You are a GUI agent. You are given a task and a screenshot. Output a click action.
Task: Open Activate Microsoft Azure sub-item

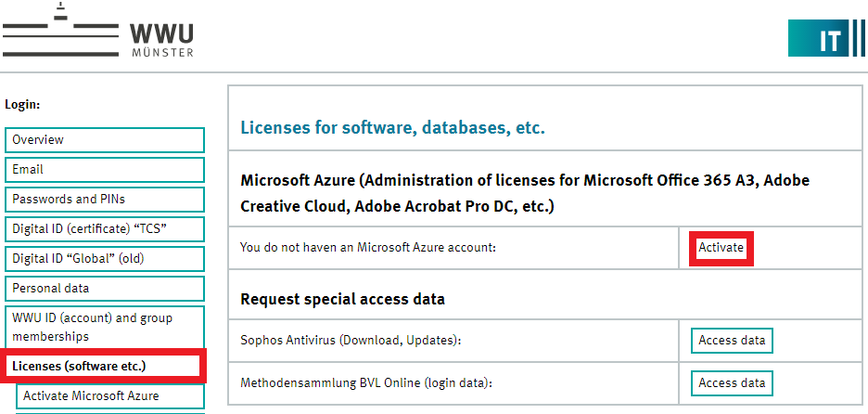pyautogui.click(x=109, y=396)
